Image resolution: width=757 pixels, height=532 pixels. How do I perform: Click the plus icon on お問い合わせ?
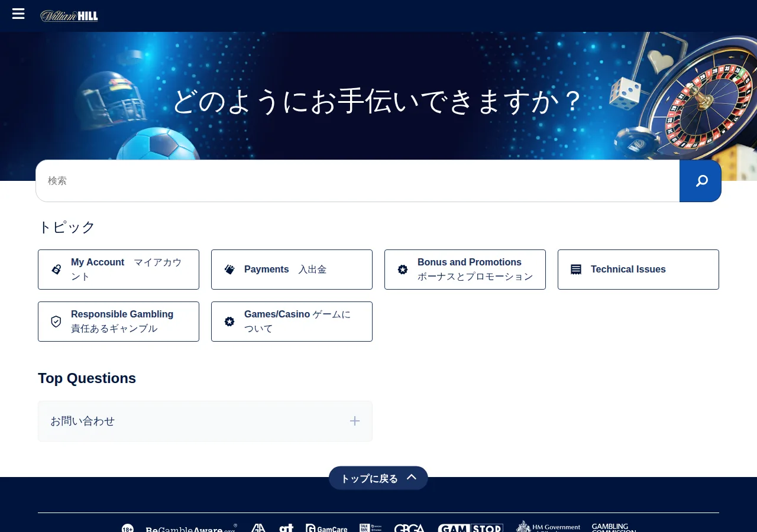point(355,421)
